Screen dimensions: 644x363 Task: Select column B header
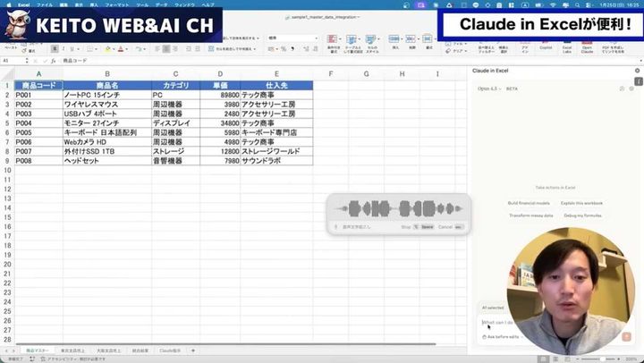[x=107, y=74]
